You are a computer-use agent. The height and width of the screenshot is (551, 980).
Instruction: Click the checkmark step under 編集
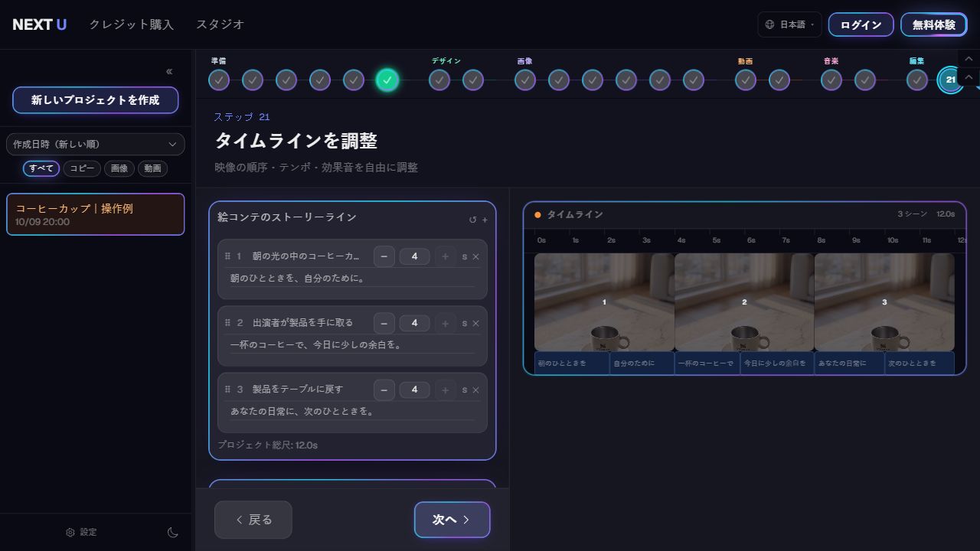click(917, 80)
